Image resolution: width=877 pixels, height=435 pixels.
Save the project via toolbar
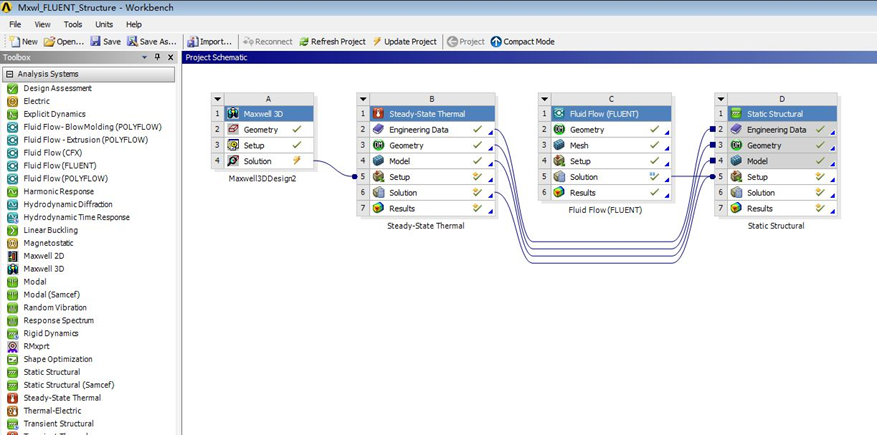point(106,41)
